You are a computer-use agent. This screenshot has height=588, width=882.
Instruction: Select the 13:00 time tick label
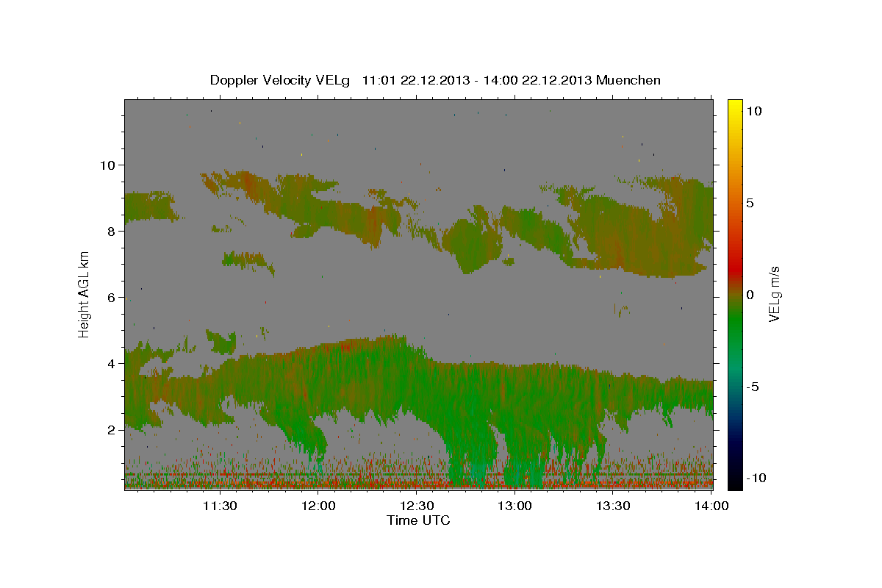(515, 506)
